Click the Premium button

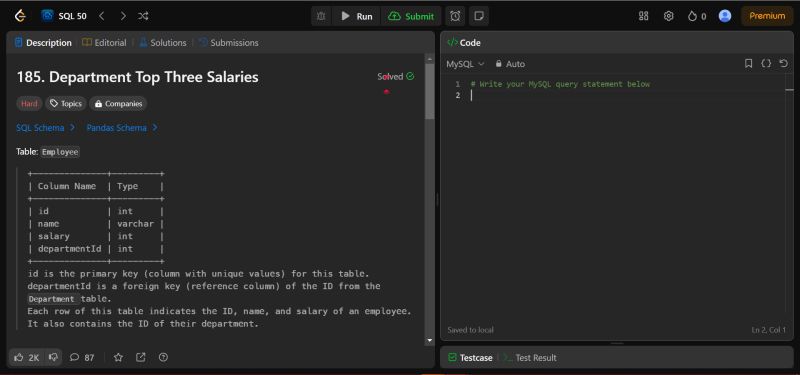pos(767,16)
